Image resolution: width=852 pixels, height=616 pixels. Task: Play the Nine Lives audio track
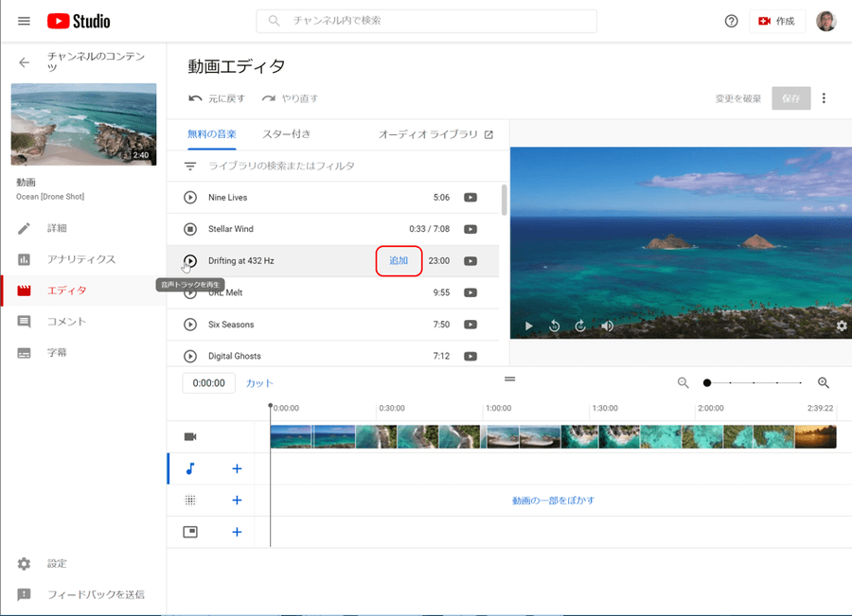(x=189, y=198)
